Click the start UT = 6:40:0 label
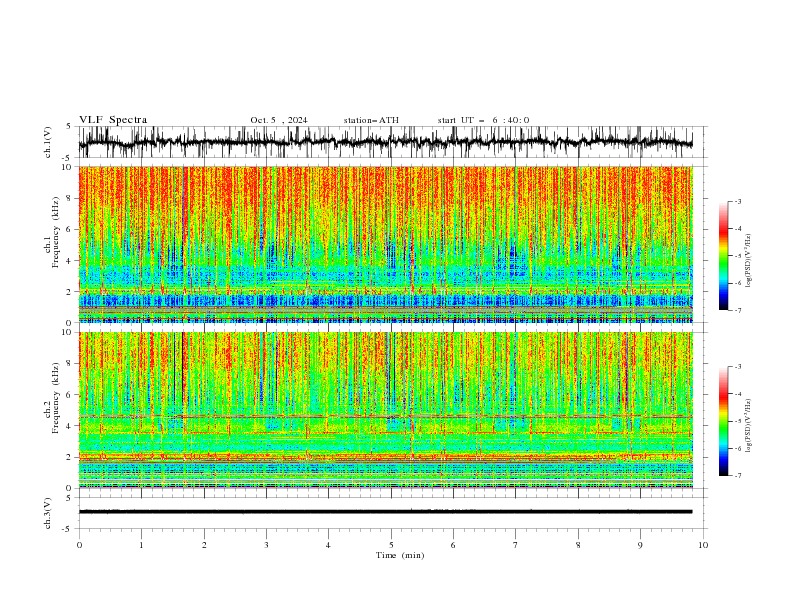This screenshot has height=612, width=792. pyautogui.click(x=483, y=120)
